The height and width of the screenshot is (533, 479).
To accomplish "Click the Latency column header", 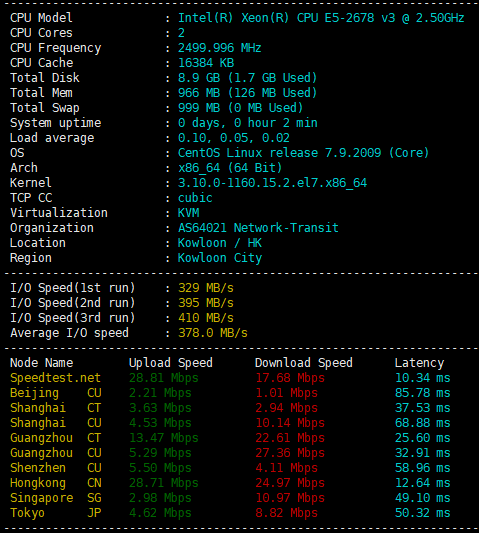I will coord(419,363).
